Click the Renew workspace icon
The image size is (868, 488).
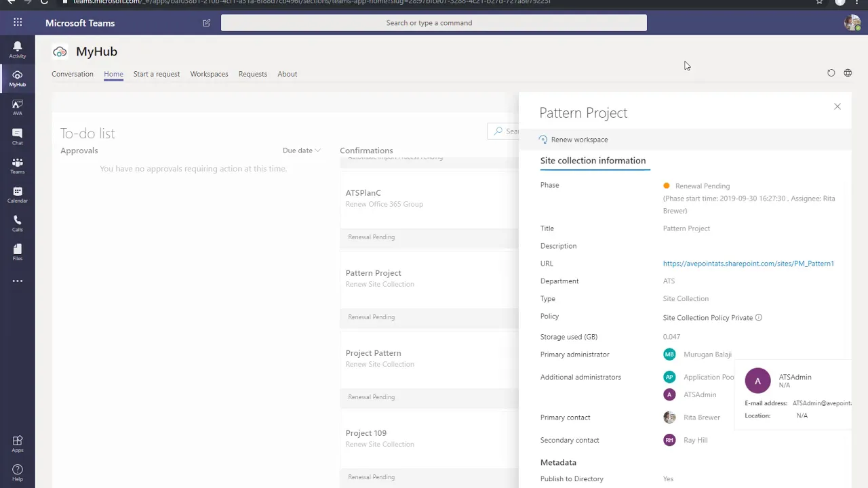tap(543, 140)
